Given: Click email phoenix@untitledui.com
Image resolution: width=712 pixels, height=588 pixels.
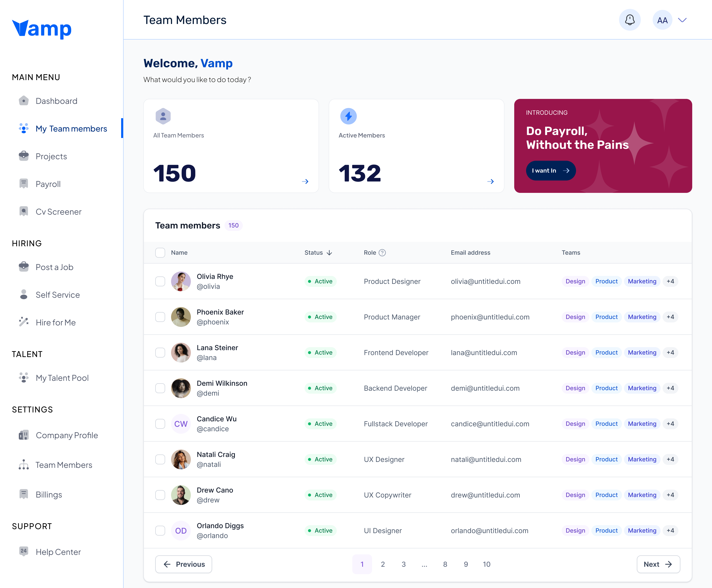Looking at the screenshot, I should click(x=490, y=317).
